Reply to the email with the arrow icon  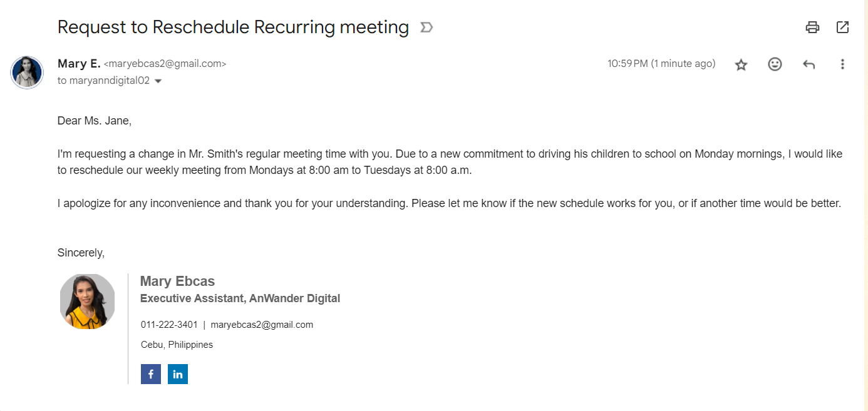pos(809,64)
